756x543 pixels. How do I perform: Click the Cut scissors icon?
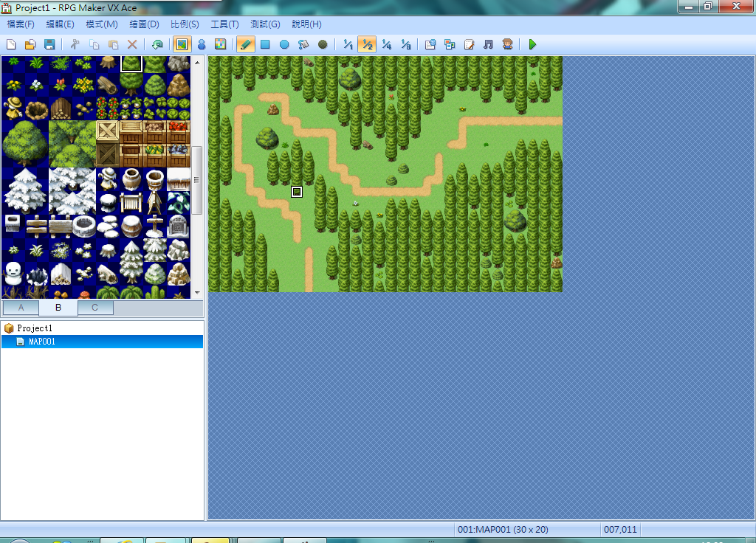click(75, 45)
